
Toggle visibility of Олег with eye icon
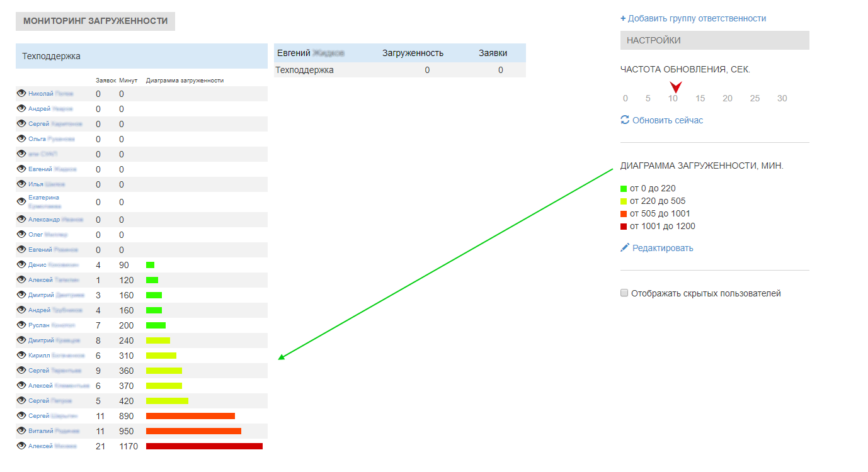point(21,234)
